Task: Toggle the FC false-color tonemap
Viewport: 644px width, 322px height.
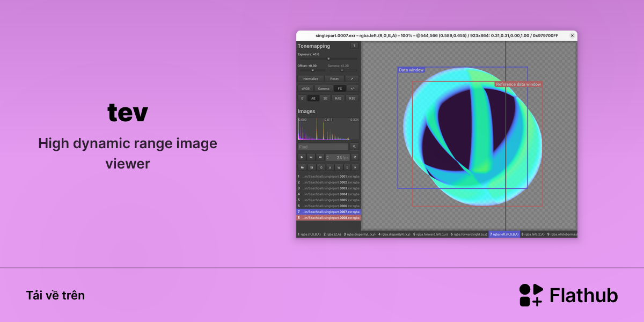Action: point(339,89)
